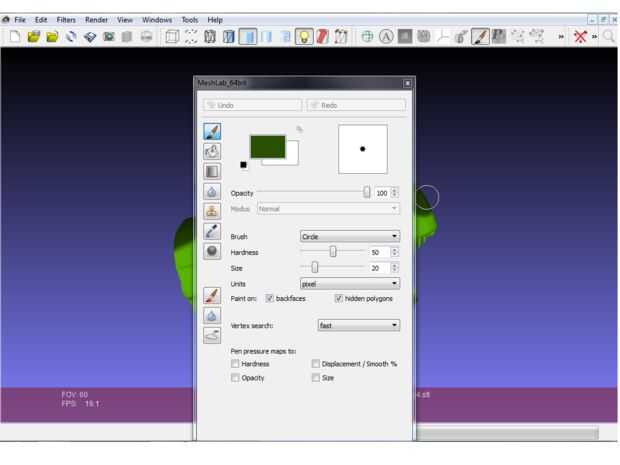Activate the Z-painting brush toolbar icon
This screenshot has width=620, height=465.
[x=480, y=37]
